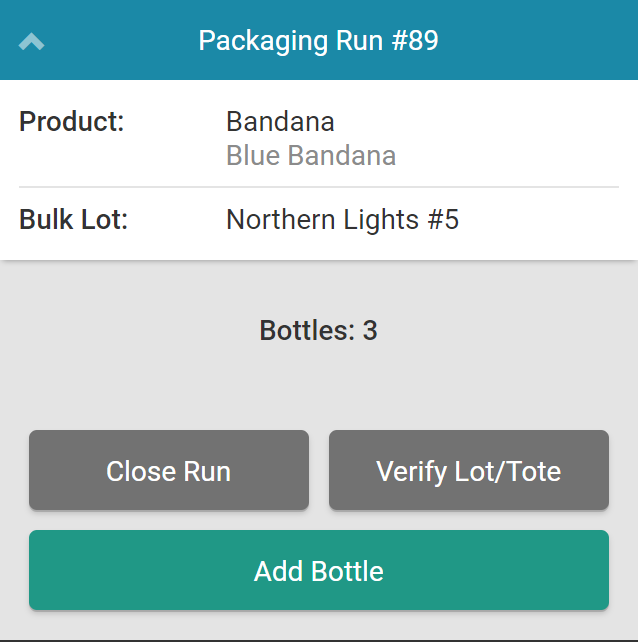Open the Northern Lights #5 bulk lot value
The image size is (638, 642).
[x=342, y=220]
